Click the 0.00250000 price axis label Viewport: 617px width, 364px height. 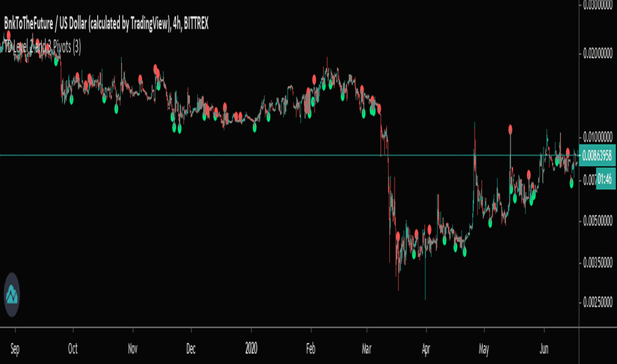(x=597, y=302)
